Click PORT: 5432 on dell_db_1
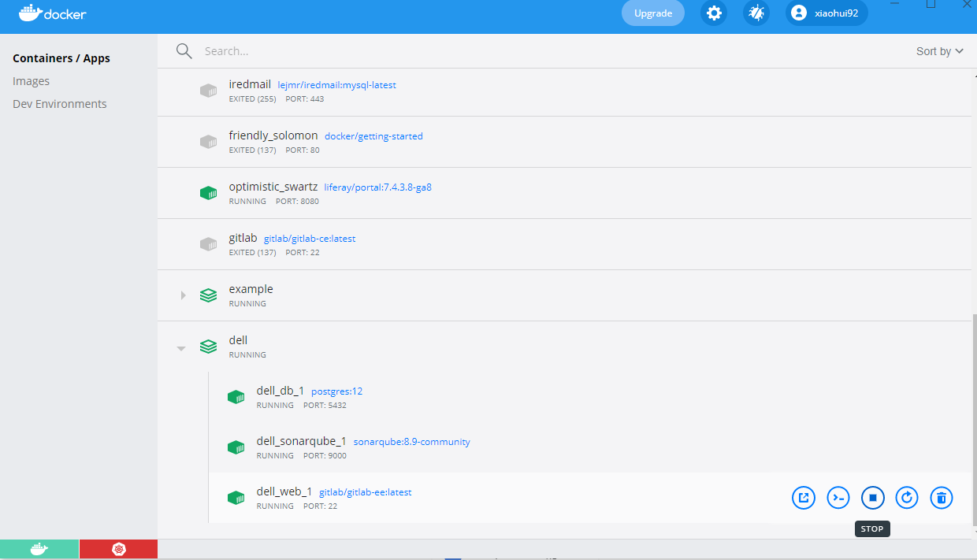Image resolution: width=977 pixels, height=560 pixels. (x=325, y=406)
